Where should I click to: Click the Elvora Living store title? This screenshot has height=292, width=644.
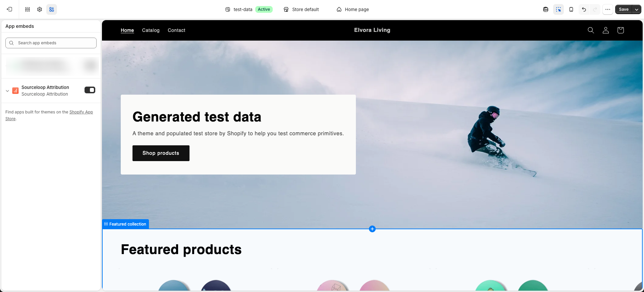(372, 30)
